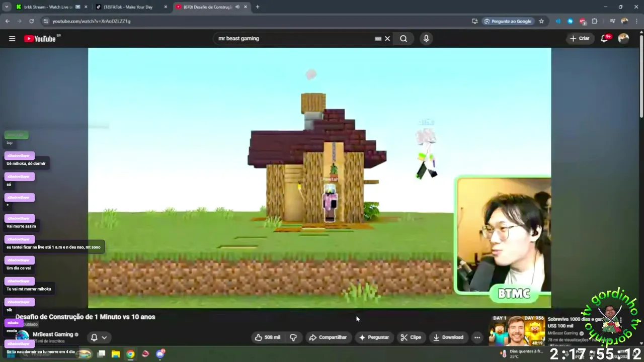This screenshot has height=362, width=644.
Task: Open the YouTube account avatar menu
Action: click(x=623, y=39)
